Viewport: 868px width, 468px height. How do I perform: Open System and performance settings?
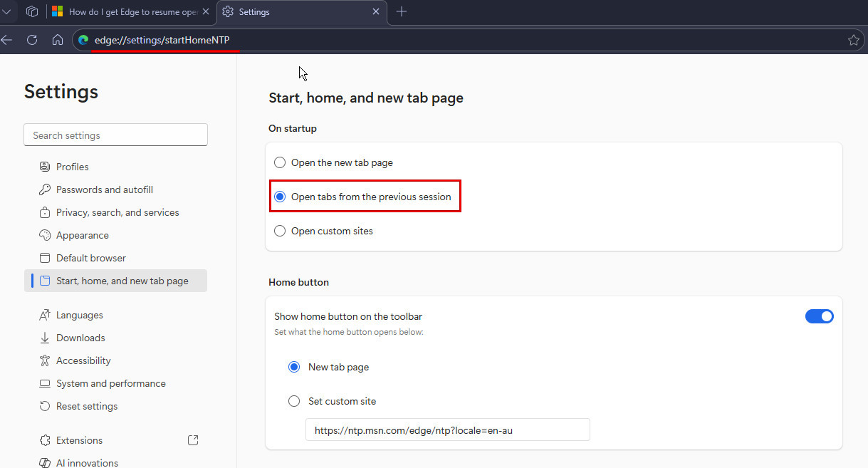110,383
